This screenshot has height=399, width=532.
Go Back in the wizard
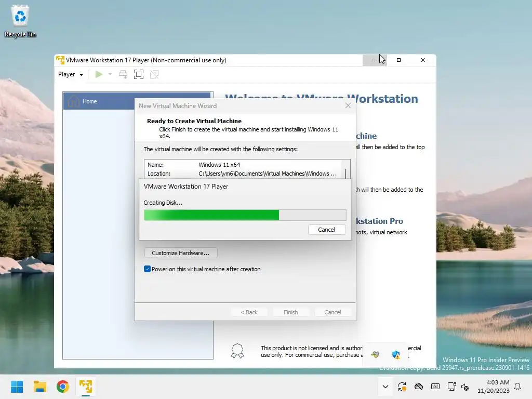[x=249, y=312]
